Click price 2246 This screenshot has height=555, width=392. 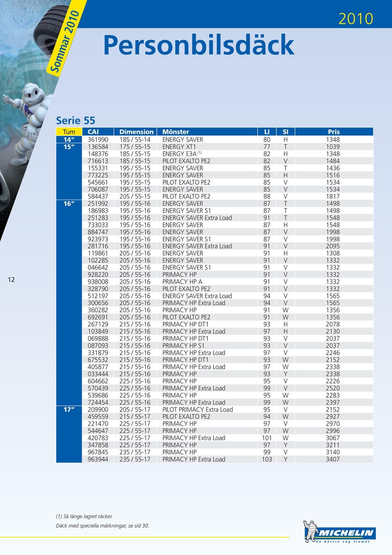click(x=333, y=353)
